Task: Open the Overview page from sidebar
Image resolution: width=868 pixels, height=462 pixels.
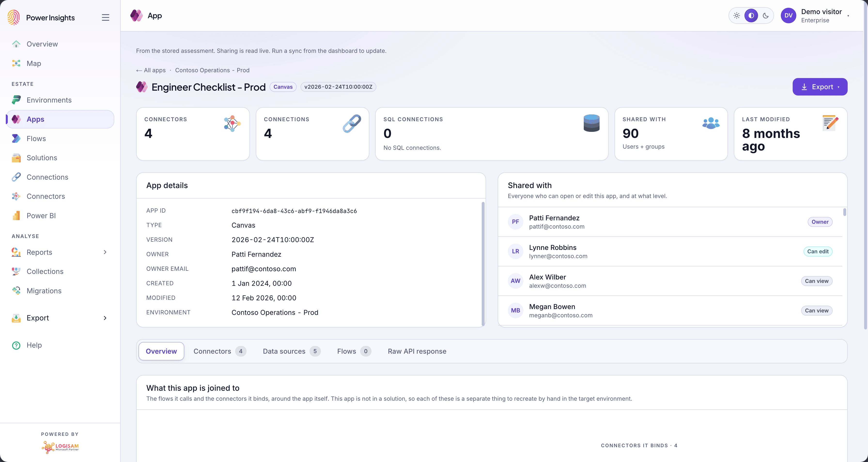Action: (x=60, y=44)
